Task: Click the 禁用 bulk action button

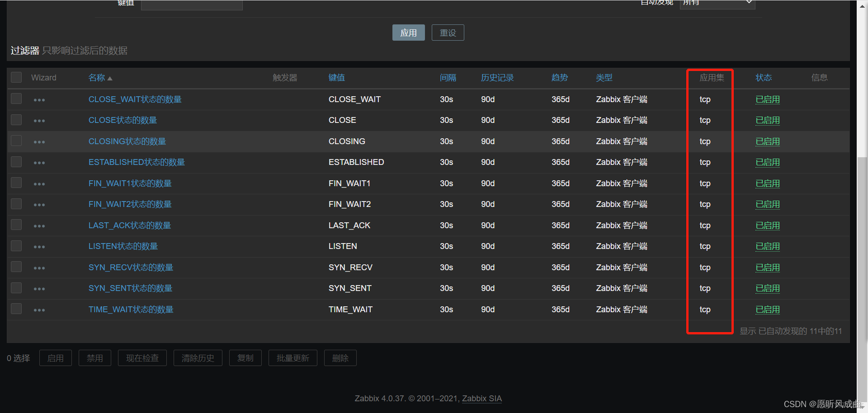Action: pos(95,358)
